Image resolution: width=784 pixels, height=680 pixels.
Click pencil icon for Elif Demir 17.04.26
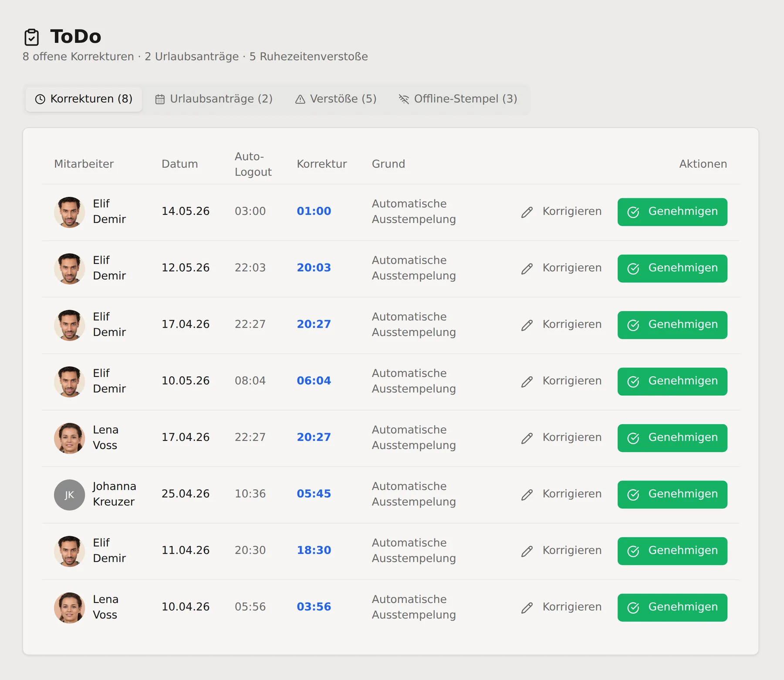[527, 325]
